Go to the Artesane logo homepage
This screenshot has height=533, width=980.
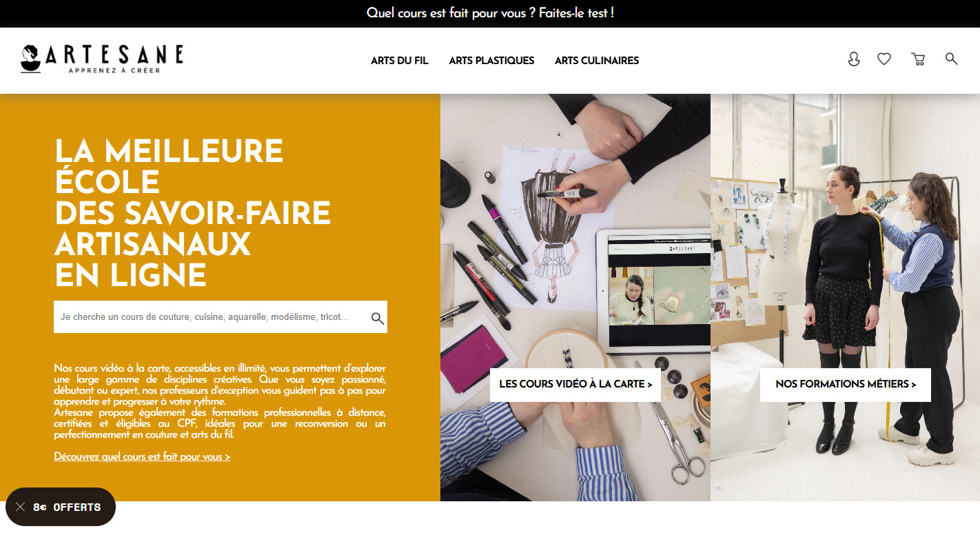coord(102,59)
